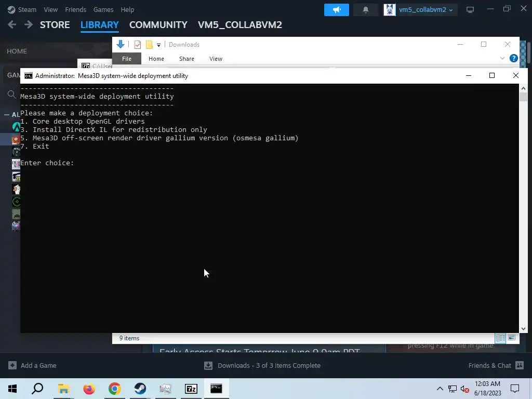Image resolution: width=532 pixels, height=399 pixels.
Task: Click the command prompt title bar icon
Action: [x=29, y=76]
